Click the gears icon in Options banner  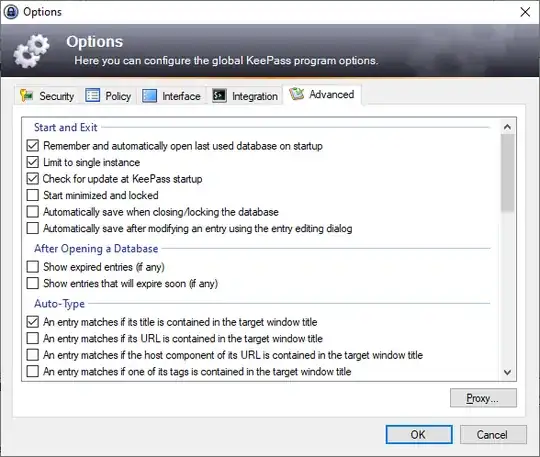[31, 51]
